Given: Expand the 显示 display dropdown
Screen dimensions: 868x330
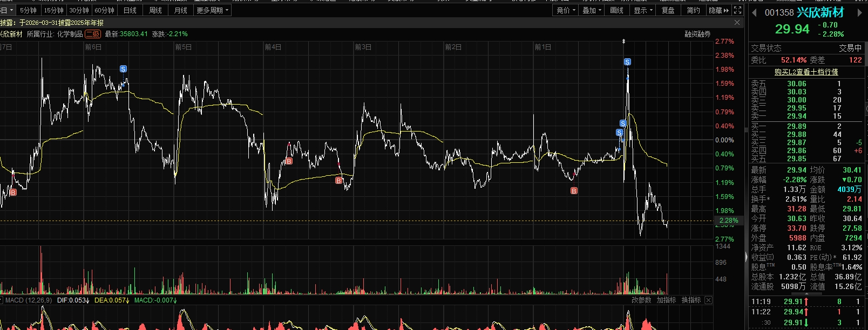Looking at the screenshot, I should click(643, 10).
